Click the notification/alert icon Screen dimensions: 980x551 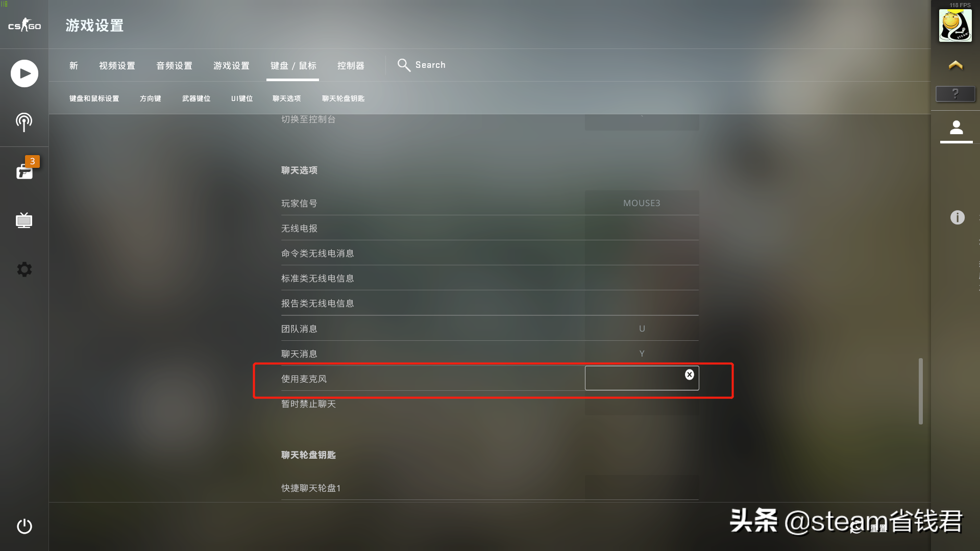point(24,169)
